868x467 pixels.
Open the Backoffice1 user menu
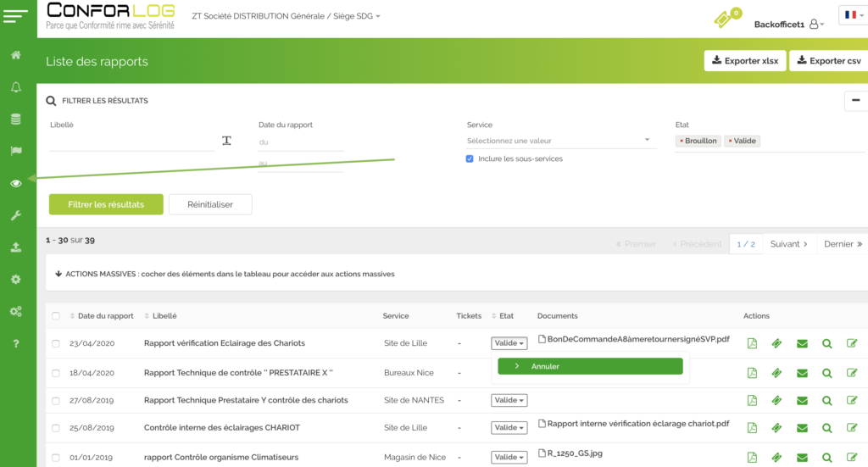(788, 25)
